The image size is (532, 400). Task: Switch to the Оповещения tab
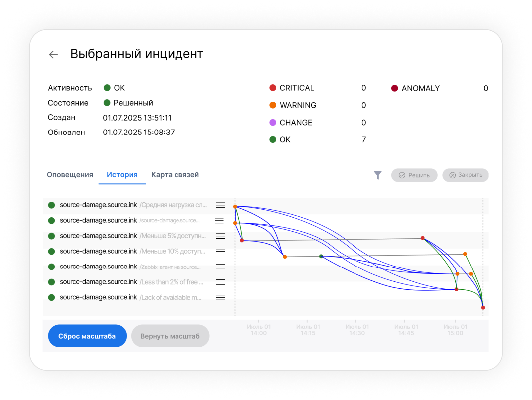70,175
